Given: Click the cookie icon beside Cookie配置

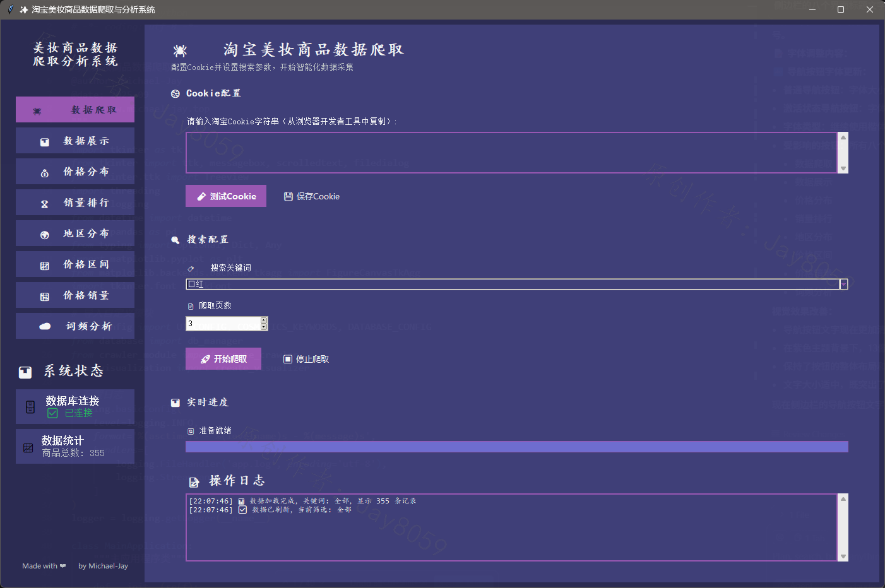Looking at the screenshot, I should click(x=175, y=93).
